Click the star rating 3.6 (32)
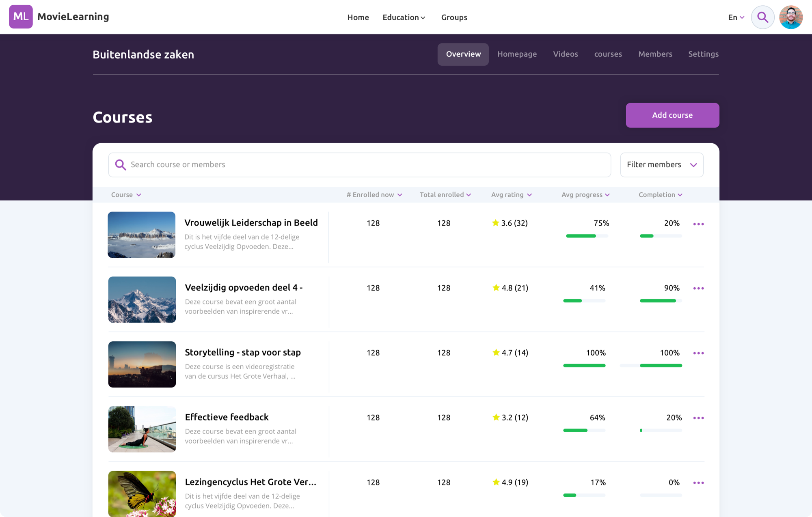Image resolution: width=812 pixels, height=517 pixels. pos(510,223)
